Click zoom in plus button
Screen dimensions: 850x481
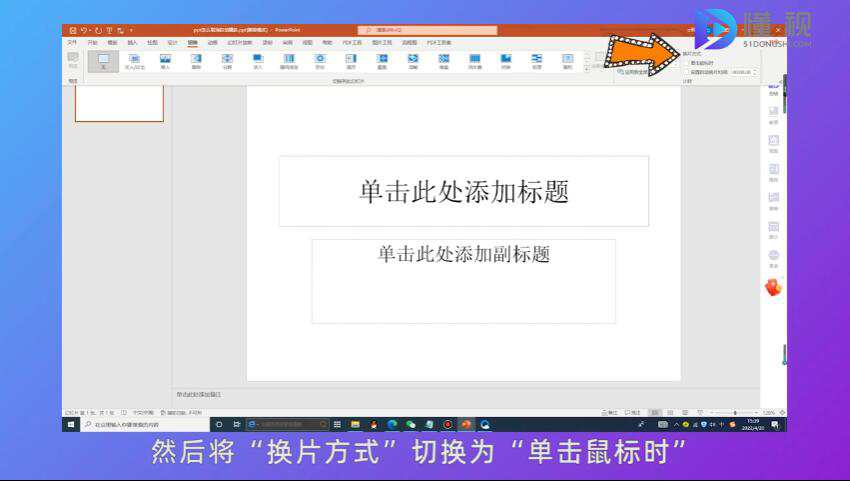(757, 413)
